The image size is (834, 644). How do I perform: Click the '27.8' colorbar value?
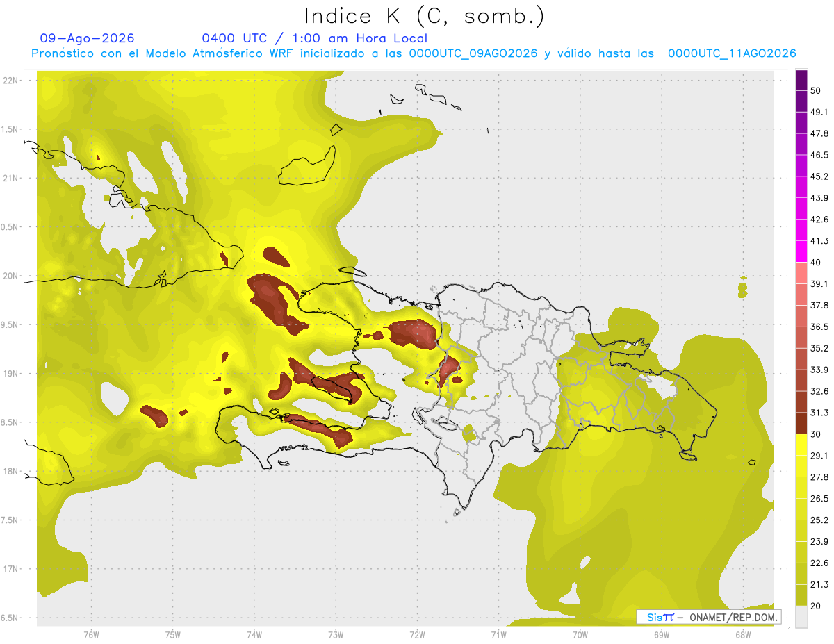[x=819, y=477]
